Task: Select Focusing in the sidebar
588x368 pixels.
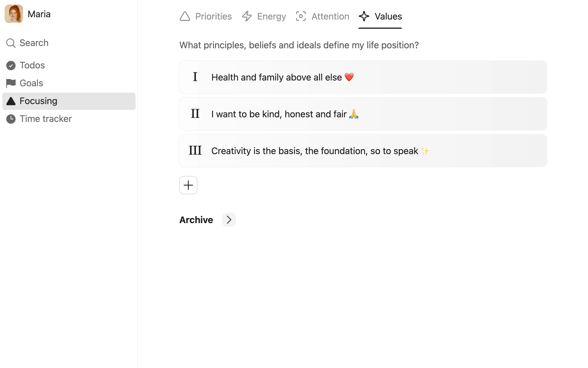Action: (x=69, y=101)
